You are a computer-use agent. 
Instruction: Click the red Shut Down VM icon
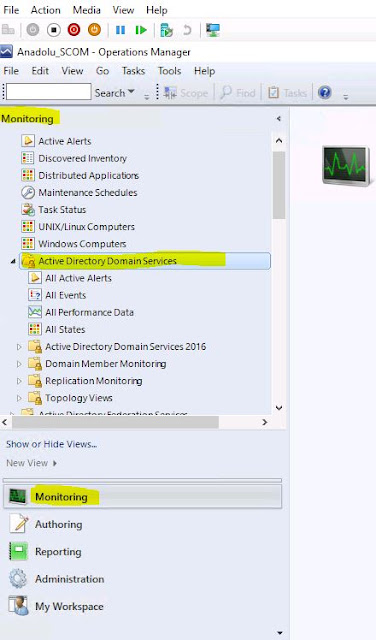[x=74, y=30]
